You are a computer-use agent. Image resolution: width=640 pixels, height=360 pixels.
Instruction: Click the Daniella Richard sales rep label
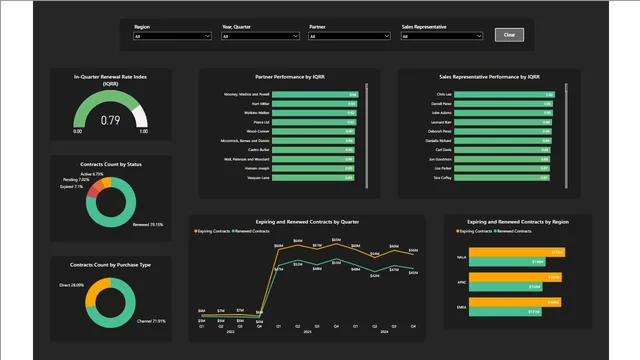point(438,140)
